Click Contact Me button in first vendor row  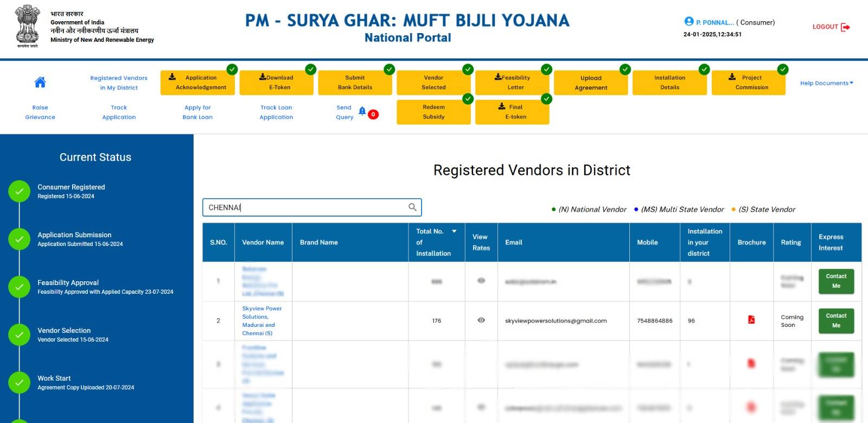coord(836,281)
